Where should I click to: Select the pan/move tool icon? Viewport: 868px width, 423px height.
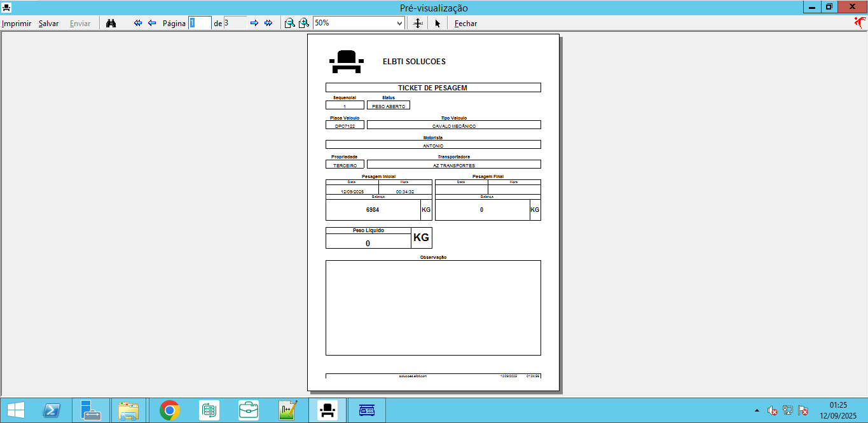pos(418,24)
